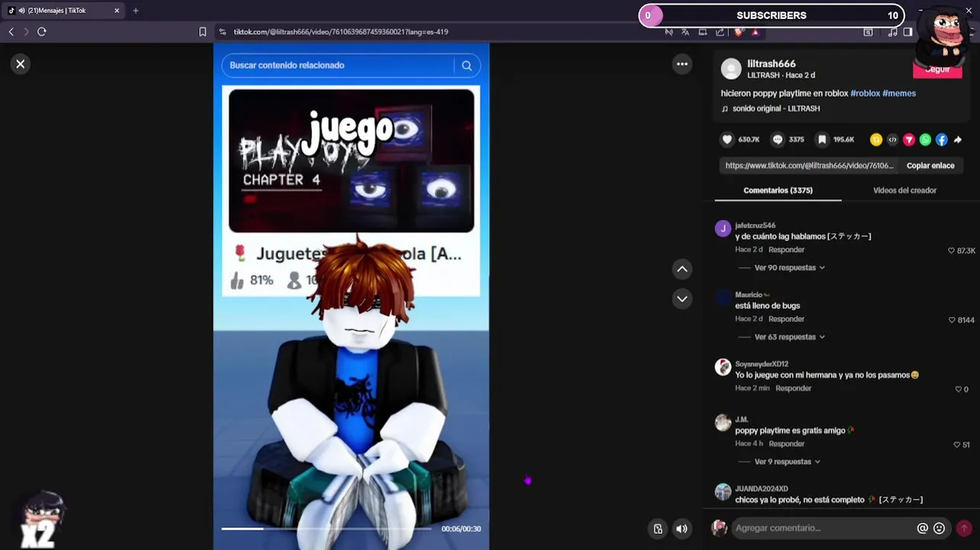
Task: Open the #roblox hashtag link
Action: click(x=865, y=93)
